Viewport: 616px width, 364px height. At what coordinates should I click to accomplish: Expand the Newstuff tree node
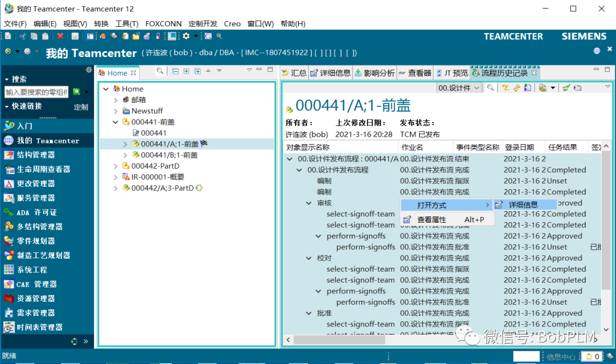click(115, 111)
